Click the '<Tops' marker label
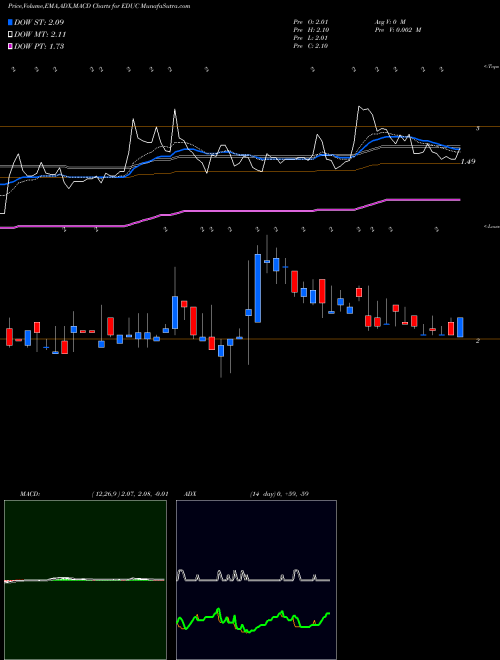This screenshot has height=660, width=500. click(491, 67)
